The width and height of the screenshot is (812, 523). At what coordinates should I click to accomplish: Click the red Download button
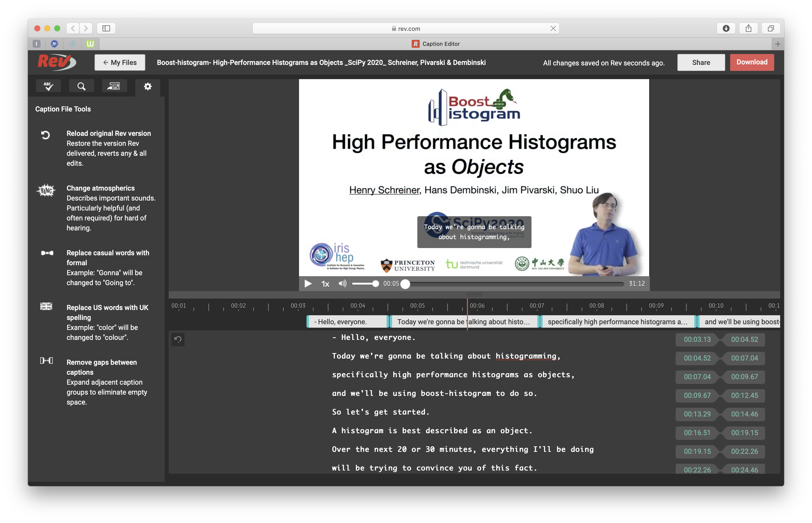coord(752,62)
